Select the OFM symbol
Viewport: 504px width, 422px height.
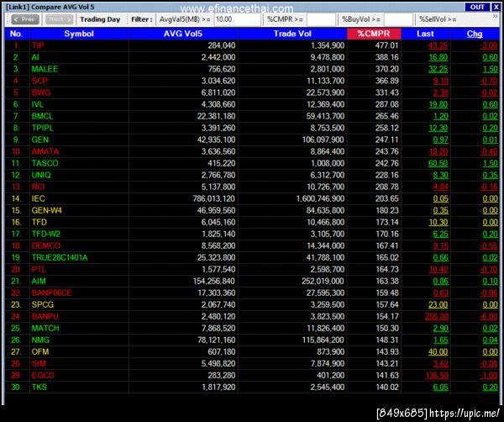point(39,352)
